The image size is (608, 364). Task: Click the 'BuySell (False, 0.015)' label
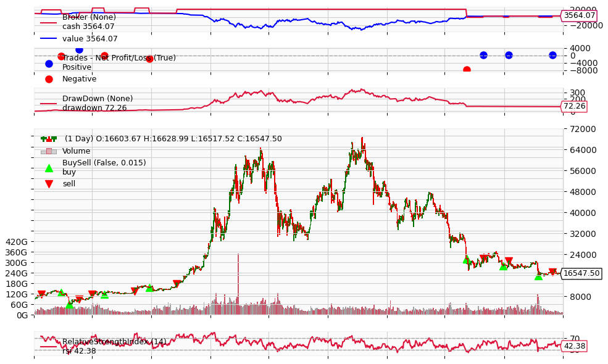(104, 163)
